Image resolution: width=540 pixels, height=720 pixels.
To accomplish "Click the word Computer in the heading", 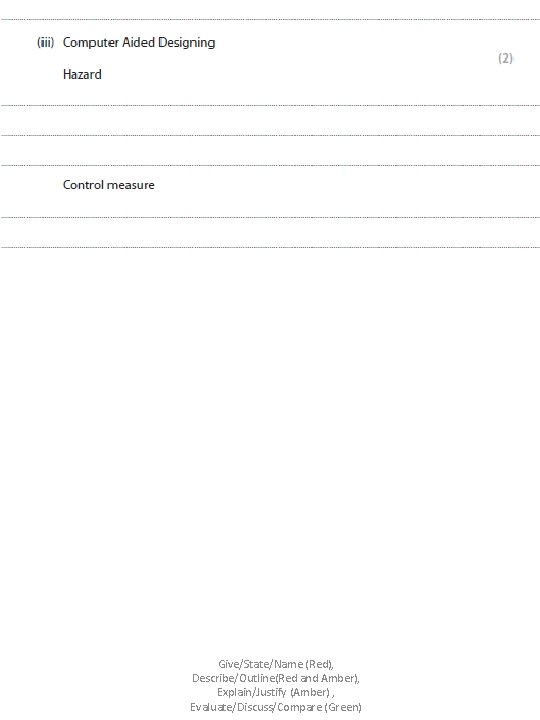I will (90, 43).
